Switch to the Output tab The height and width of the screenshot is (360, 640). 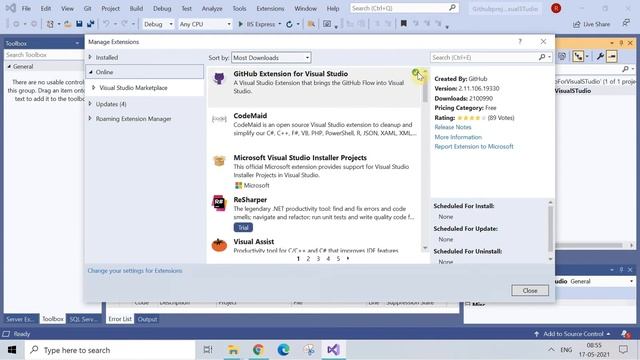pyautogui.click(x=147, y=319)
